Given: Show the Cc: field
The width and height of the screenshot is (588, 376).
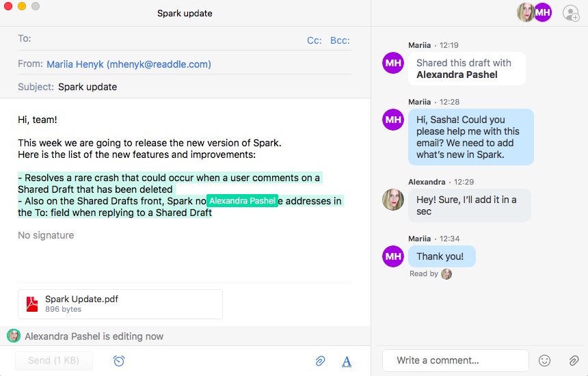Looking at the screenshot, I should (x=315, y=40).
